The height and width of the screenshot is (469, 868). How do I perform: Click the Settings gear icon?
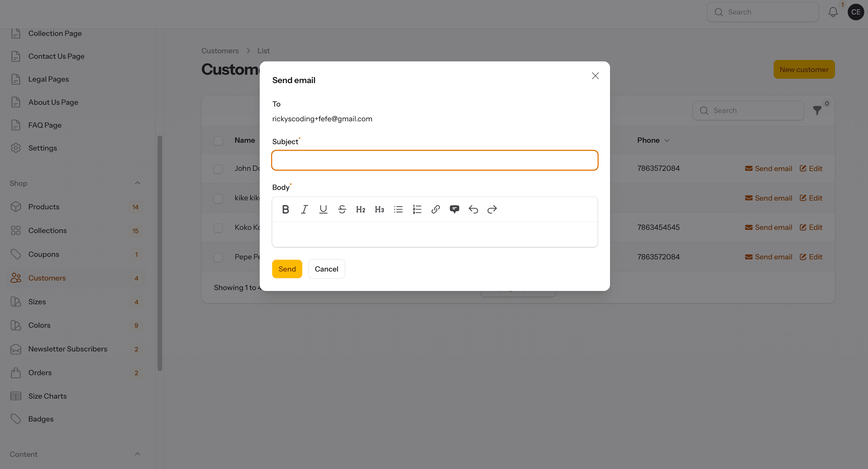click(x=16, y=148)
